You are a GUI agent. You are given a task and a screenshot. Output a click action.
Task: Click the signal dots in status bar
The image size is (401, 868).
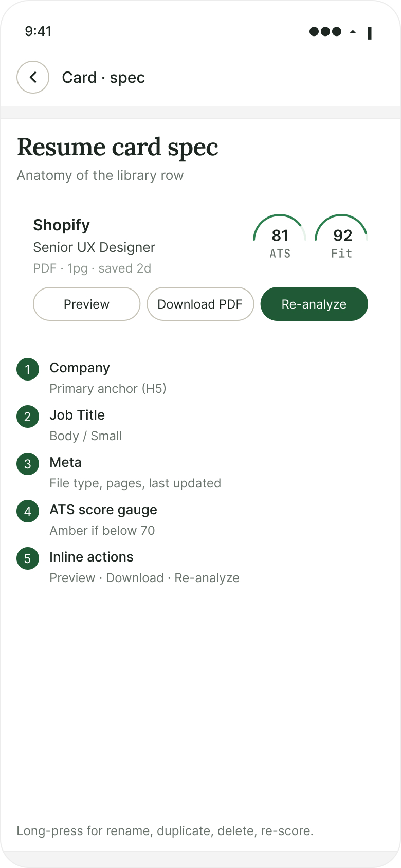pyautogui.click(x=325, y=31)
